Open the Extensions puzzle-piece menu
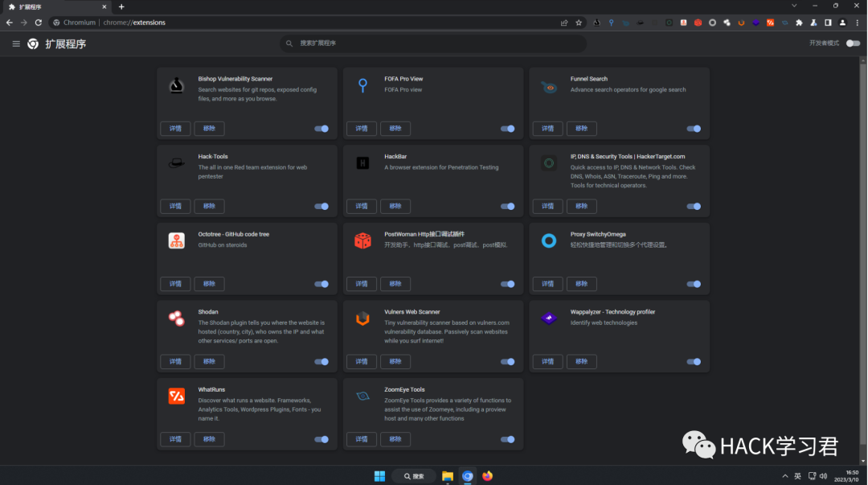The height and width of the screenshot is (485, 868). coord(799,23)
